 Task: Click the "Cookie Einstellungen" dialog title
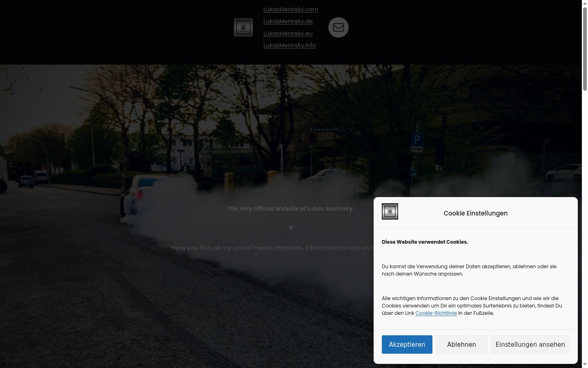tap(476, 213)
